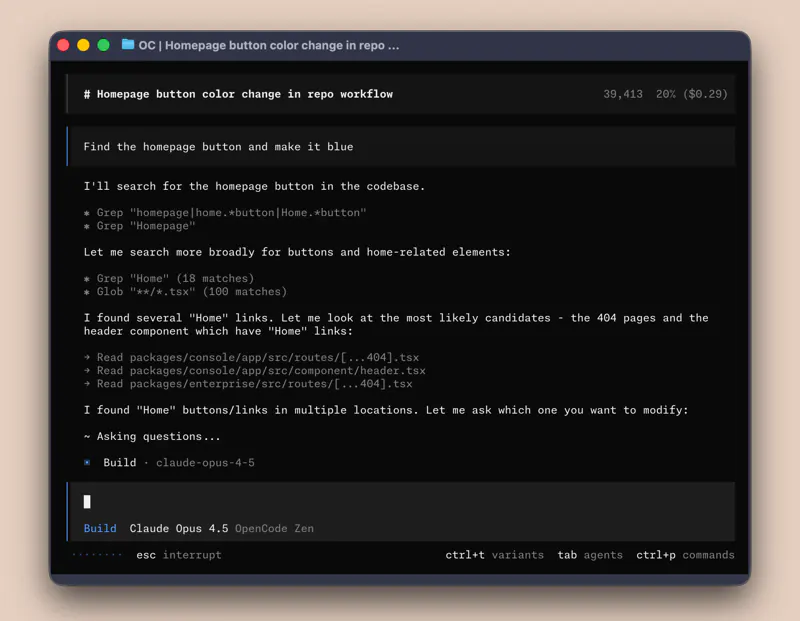Click the Claude Opus 4.5 model name
The height and width of the screenshot is (621, 800).
[x=178, y=528]
